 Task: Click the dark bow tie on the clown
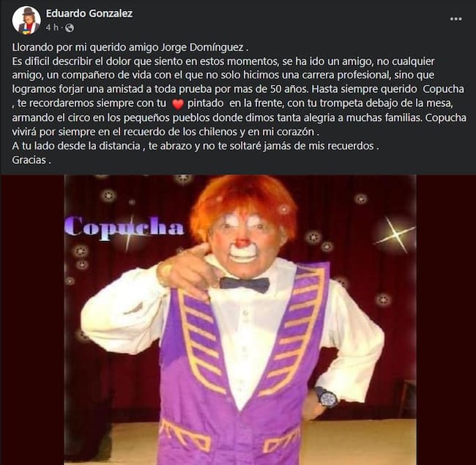(x=244, y=283)
